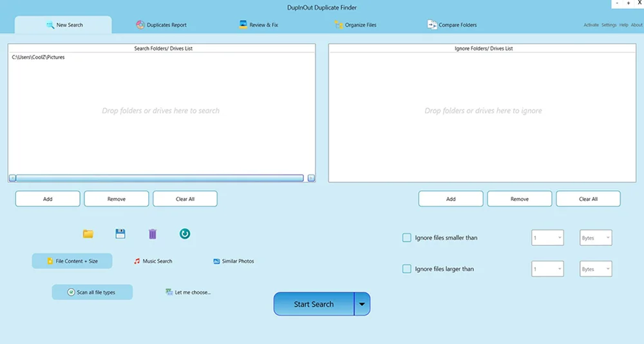Open Bytes unit dropdown for smaller-than filter
The width and height of the screenshot is (644, 344).
pos(596,238)
